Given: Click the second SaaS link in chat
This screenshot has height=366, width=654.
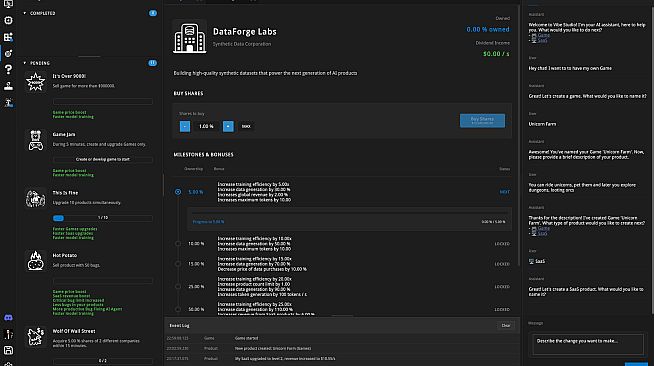Looking at the screenshot, I should [542, 233].
